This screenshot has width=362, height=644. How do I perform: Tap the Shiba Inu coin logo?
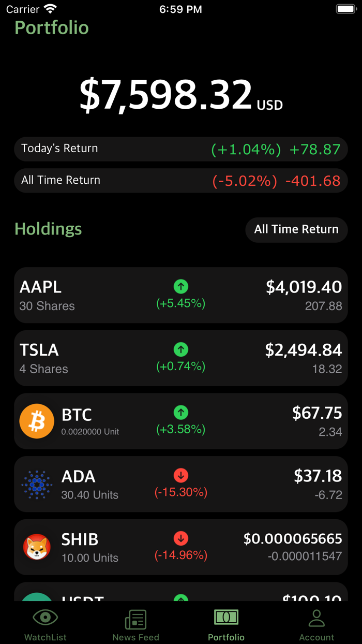[x=37, y=547]
